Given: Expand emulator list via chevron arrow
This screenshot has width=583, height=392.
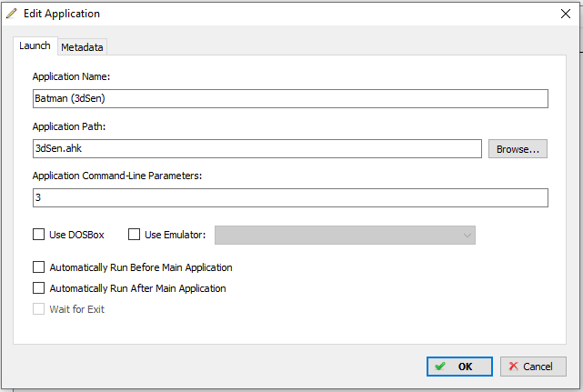Looking at the screenshot, I should click(467, 236).
